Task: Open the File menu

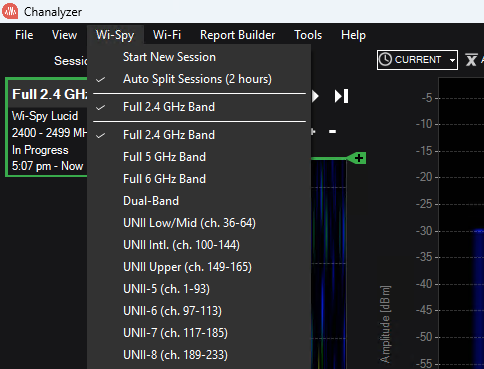Action: tap(24, 35)
